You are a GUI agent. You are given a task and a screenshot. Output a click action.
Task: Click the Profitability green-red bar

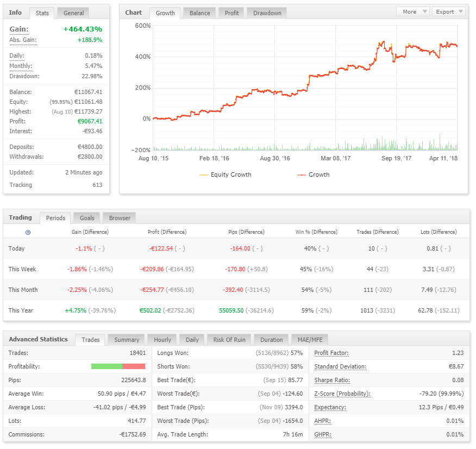[x=118, y=366]
